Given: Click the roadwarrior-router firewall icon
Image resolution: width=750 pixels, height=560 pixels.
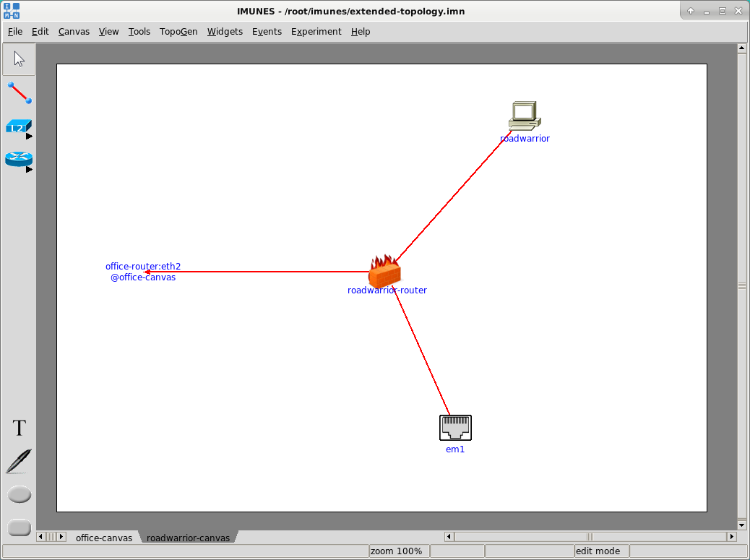Looking at the screenshot, I should click(384, 271).
